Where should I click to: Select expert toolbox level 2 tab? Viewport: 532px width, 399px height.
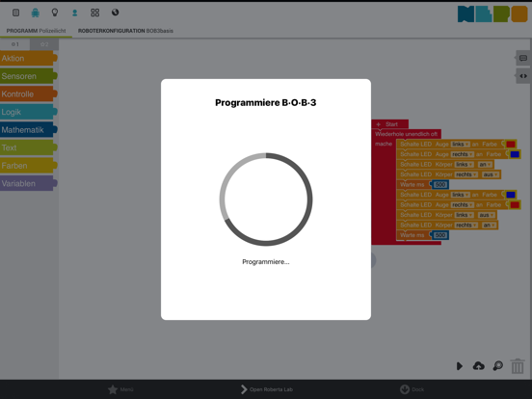(x=44, y=44)
